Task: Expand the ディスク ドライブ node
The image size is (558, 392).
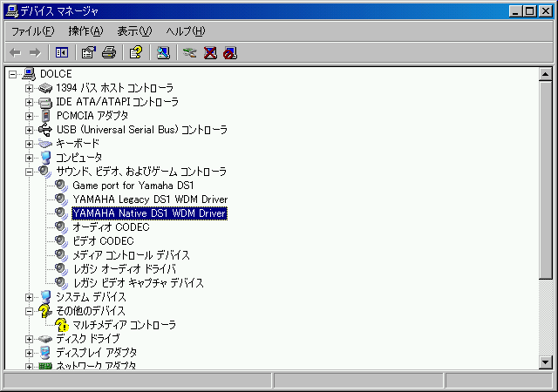Action: [x=29, y=340]
